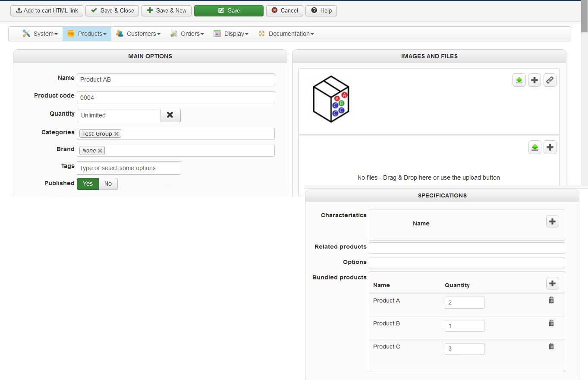This screenshot has height=380, width=588.
Task: Click the link icon in Images panel
Action: click(550, 80)
